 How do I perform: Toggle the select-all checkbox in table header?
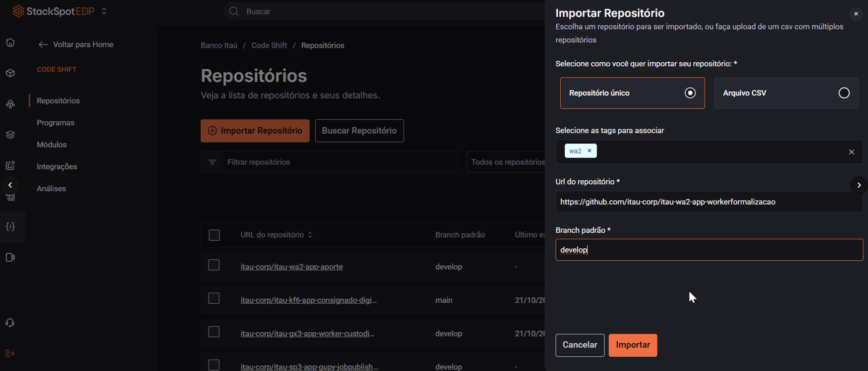click(x=214, y=235)
